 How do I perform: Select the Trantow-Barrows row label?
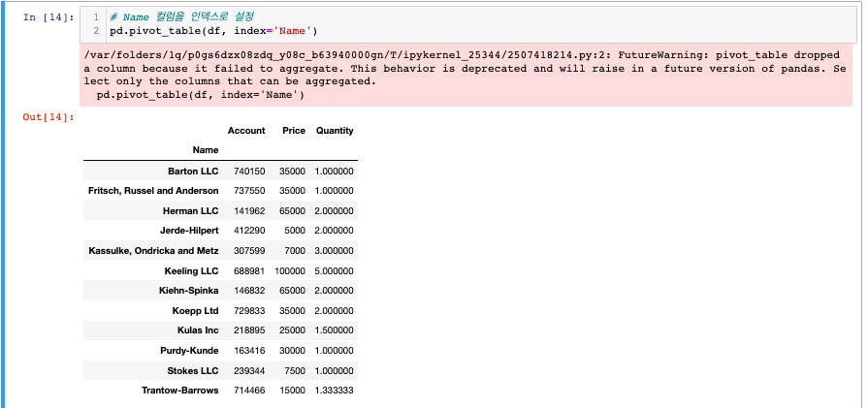tap(180, 391)
